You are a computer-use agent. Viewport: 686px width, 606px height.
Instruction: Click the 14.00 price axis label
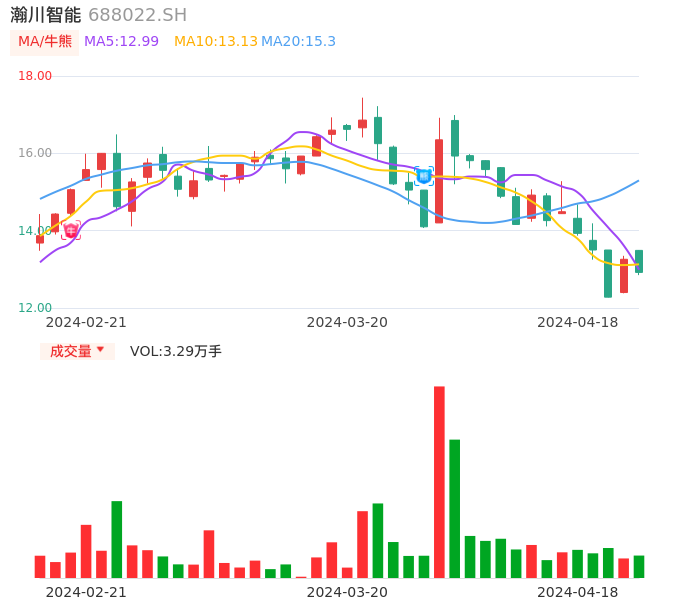tap(35, 231)
